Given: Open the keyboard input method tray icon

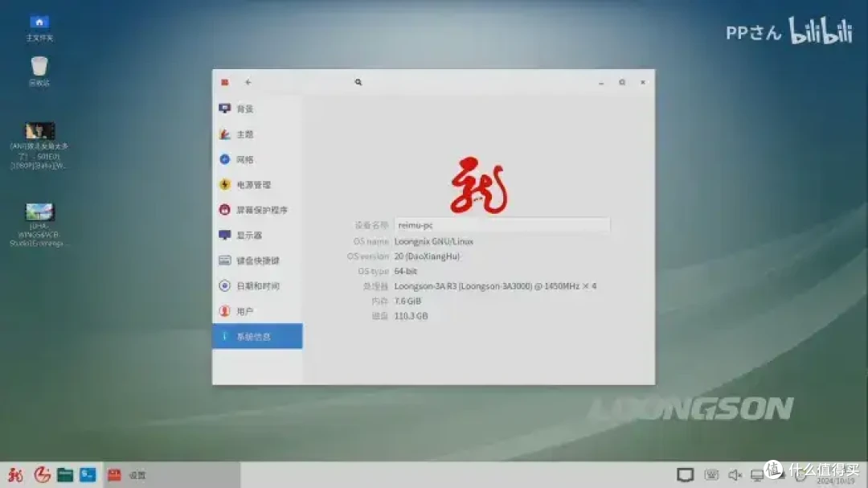Looking at the screenshot, I should coord(711,474).
